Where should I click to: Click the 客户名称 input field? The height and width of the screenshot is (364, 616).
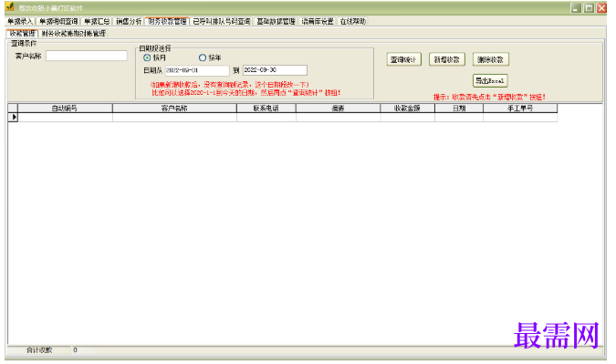pos(87,57)
